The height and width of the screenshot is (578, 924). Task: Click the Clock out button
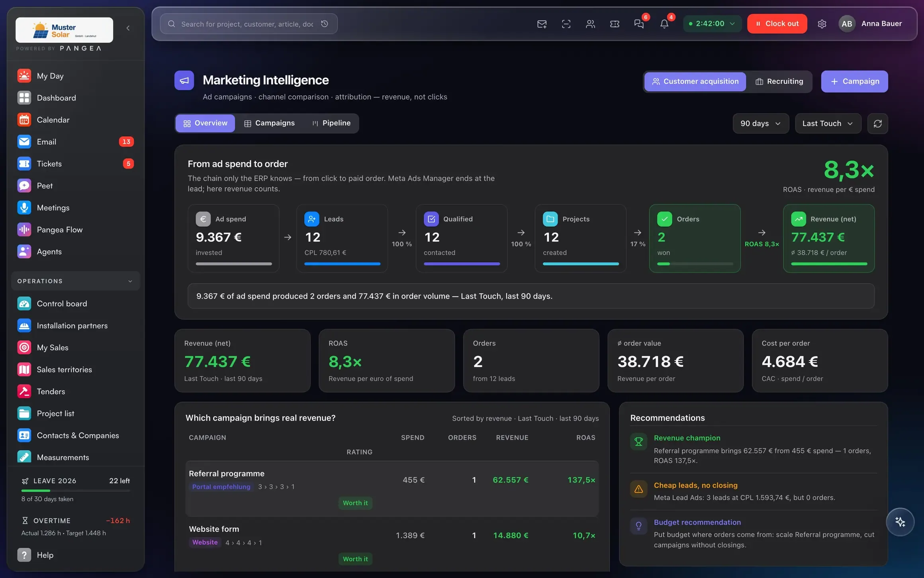click(x=777, y=24)
